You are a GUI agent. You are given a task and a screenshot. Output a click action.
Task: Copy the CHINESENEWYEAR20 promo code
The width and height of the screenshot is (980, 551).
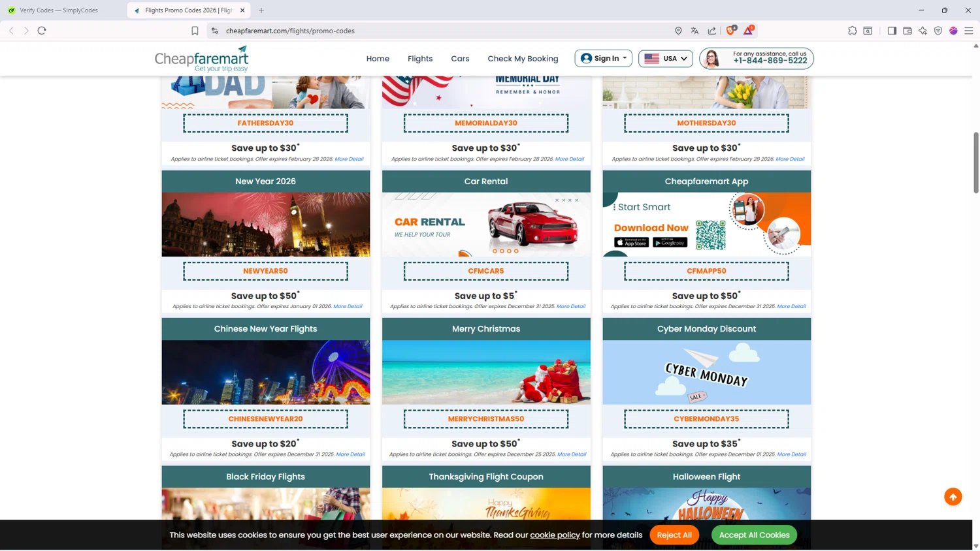point(265,419)
